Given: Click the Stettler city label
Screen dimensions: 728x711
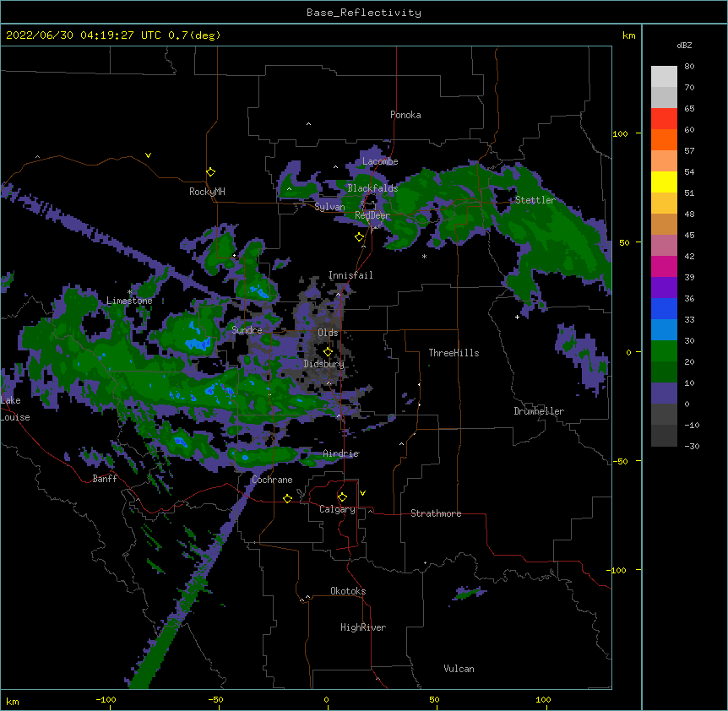Looking at the screenshot, I should (x=535, y=200).
